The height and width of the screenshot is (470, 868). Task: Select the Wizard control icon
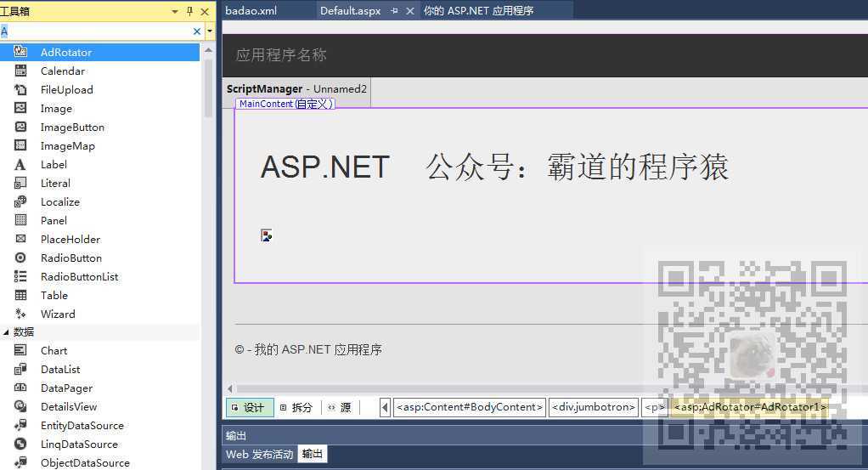(x=20, y=314)
